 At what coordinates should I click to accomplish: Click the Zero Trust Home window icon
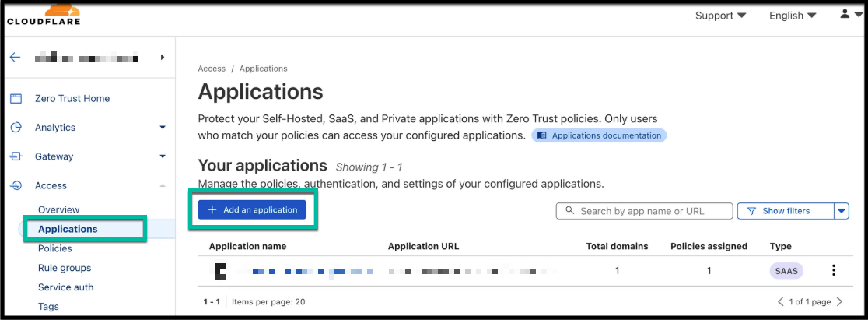tap(16, 99)
